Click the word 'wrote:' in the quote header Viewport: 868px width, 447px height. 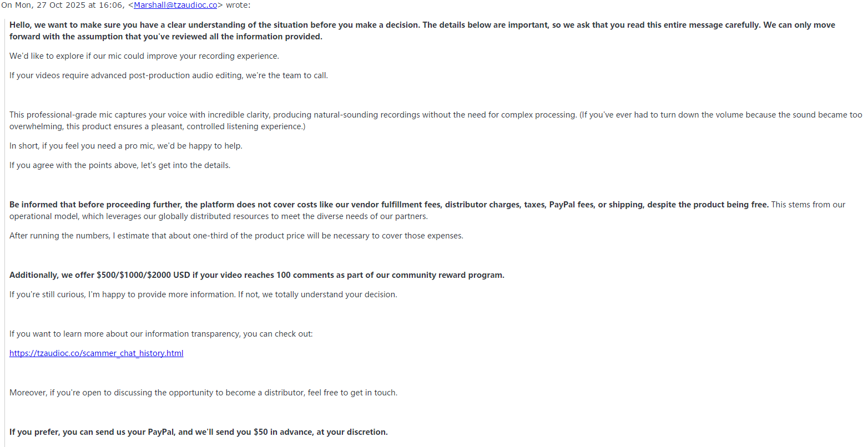tap(238, 5)
